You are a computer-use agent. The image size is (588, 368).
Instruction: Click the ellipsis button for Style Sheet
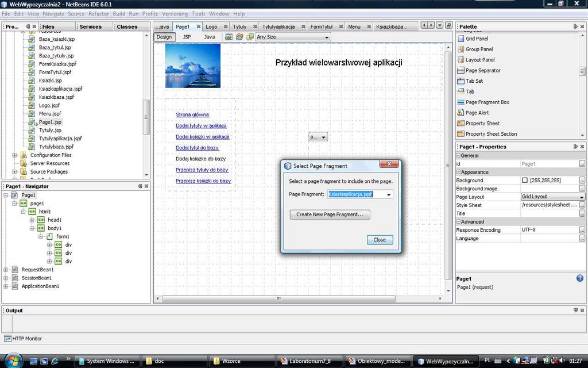pos(582,205)
